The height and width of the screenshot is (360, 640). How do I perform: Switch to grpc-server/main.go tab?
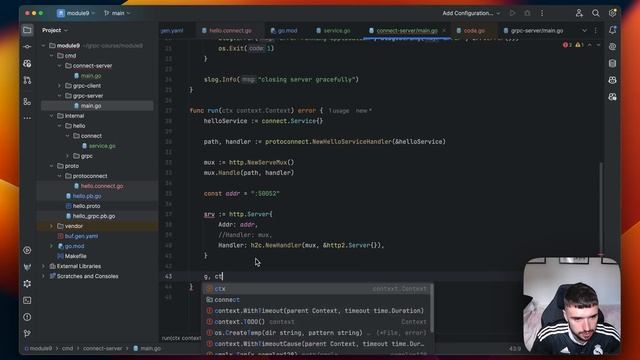point(533,31)
